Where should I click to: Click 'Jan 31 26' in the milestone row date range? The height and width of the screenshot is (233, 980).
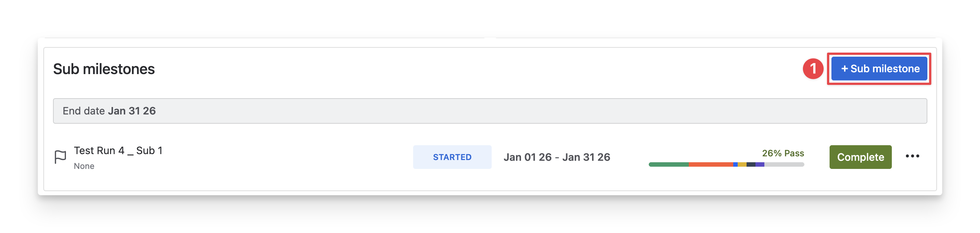tap(586, 157)
